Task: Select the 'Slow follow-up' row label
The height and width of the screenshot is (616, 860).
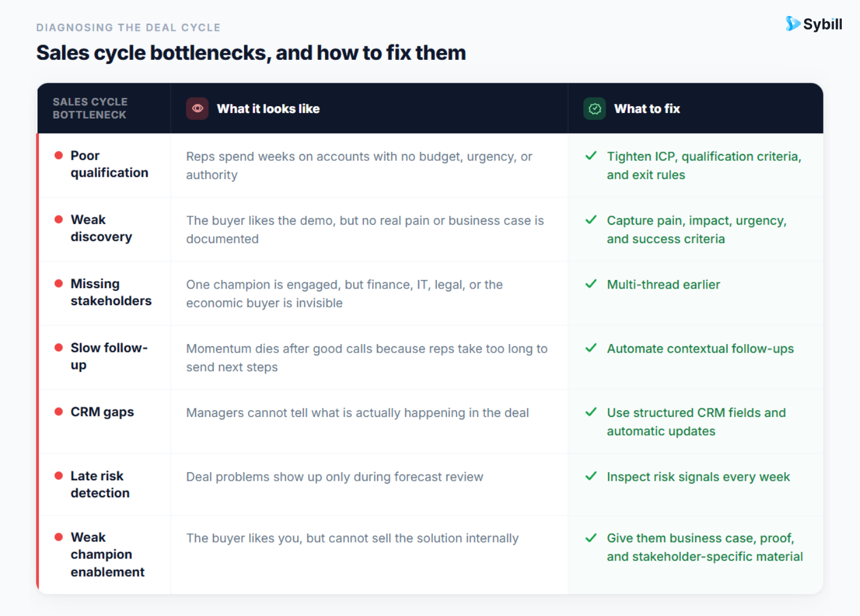Action: [x=109, y=356]
